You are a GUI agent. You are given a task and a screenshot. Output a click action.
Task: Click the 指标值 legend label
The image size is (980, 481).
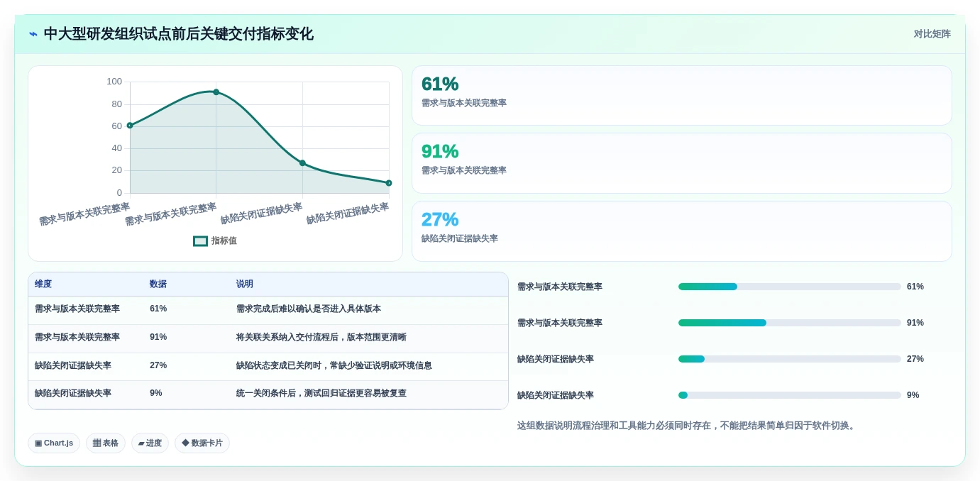tap(224, 241)
